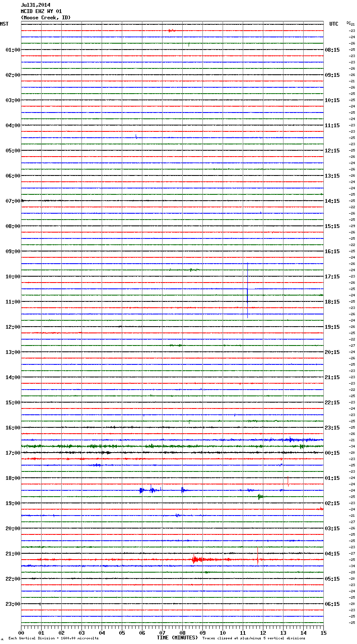Click the traces clipped footnote text
Image resolution: width=357 pixels, height=644 pixels.
click(254, 638)
